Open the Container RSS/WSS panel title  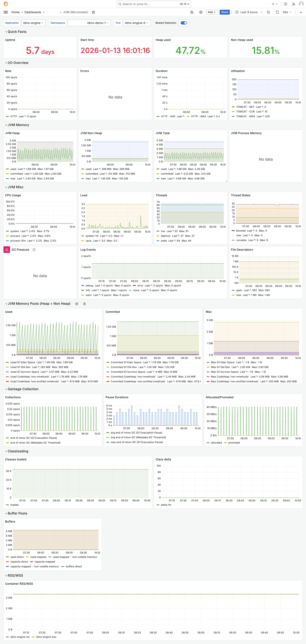click(x=19, y=584)
